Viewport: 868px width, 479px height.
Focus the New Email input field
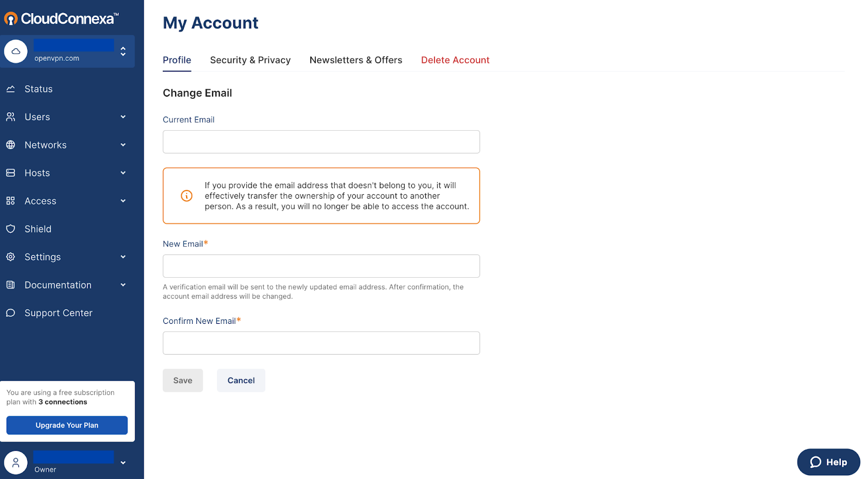(x=321, y=266)
